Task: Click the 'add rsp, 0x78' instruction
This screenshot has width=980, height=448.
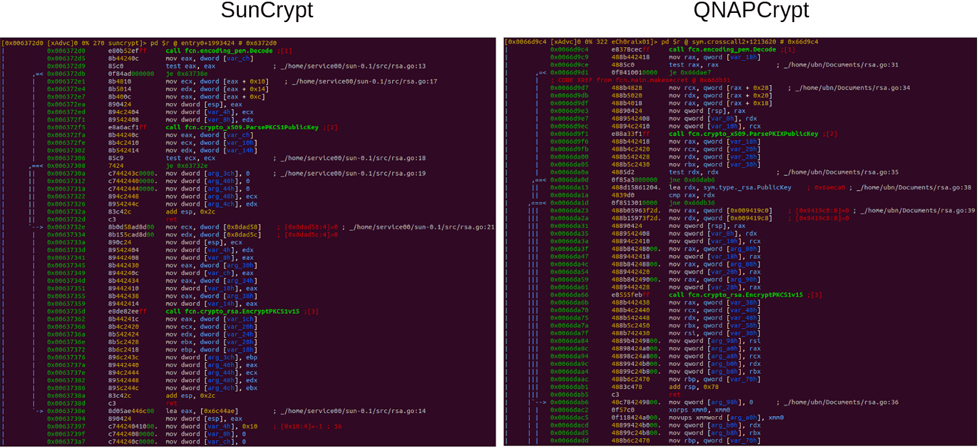Action: point(694,387)
